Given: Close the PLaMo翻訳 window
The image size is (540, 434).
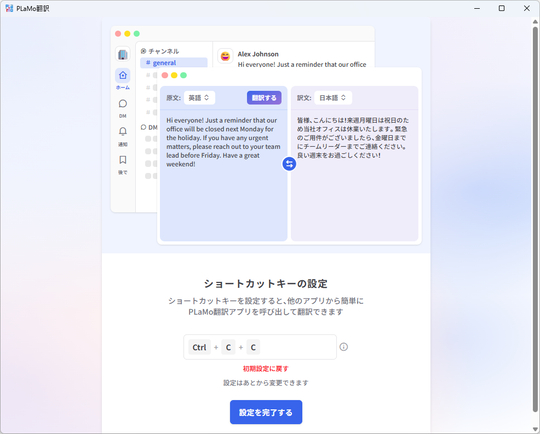Looking at the screenshot, I should (x=527, y=8).
